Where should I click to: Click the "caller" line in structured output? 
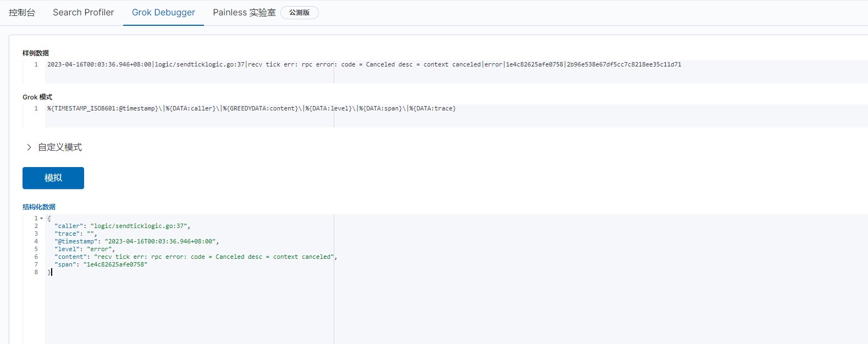122,226
